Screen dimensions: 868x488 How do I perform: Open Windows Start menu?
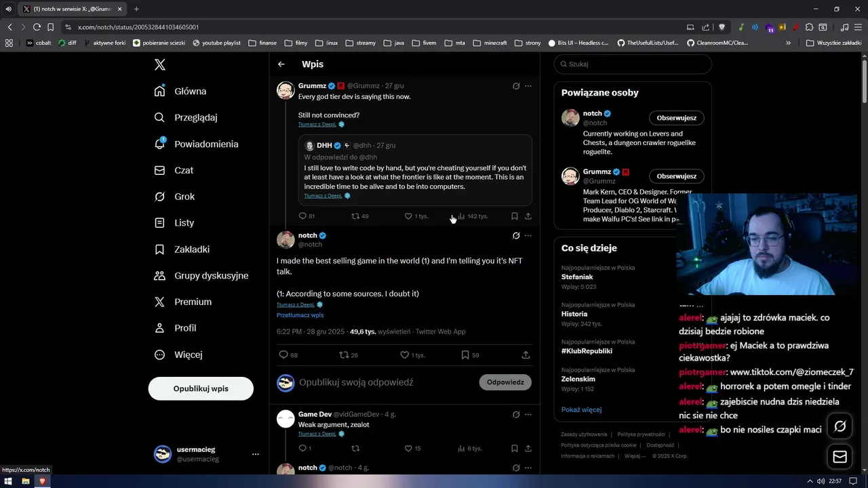coord(9,481)
